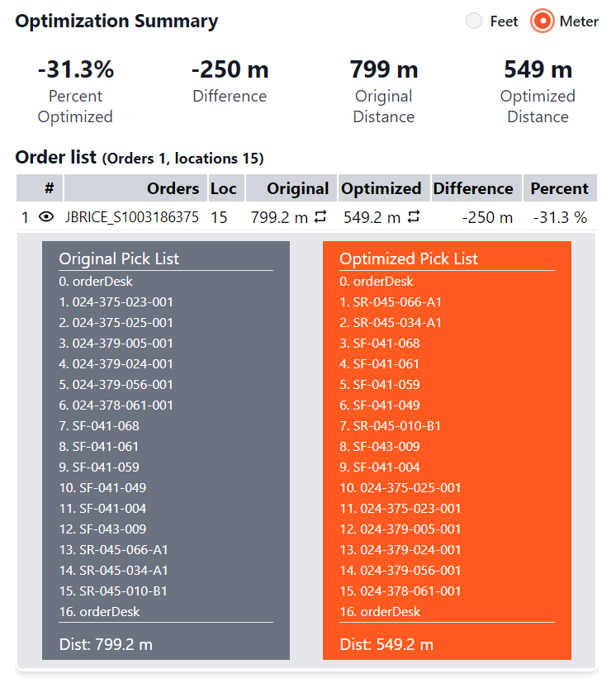Sort by the Orders column header
Viewport: 616px width, 683px height.
[173, 188]
